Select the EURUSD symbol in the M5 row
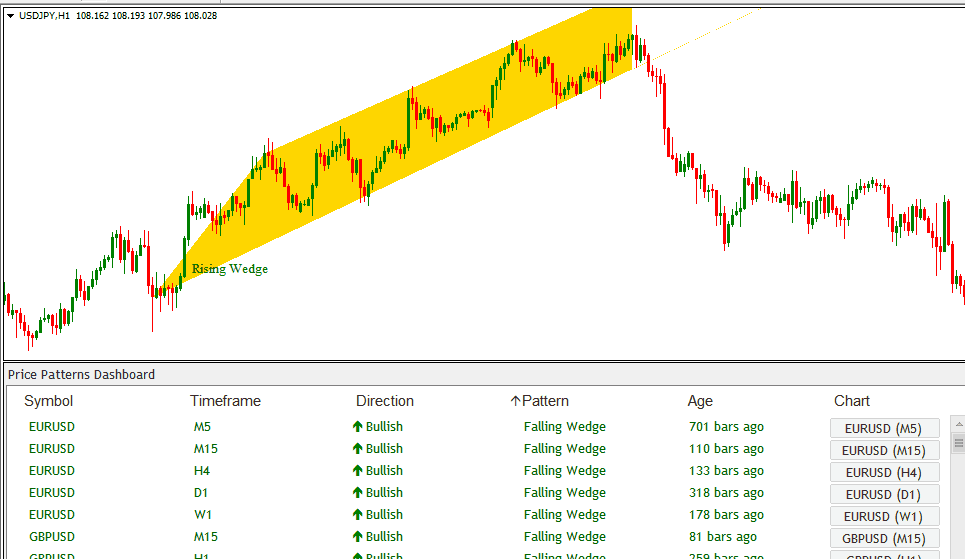Screen dimensions: 965x559 (x=52, y=427)
